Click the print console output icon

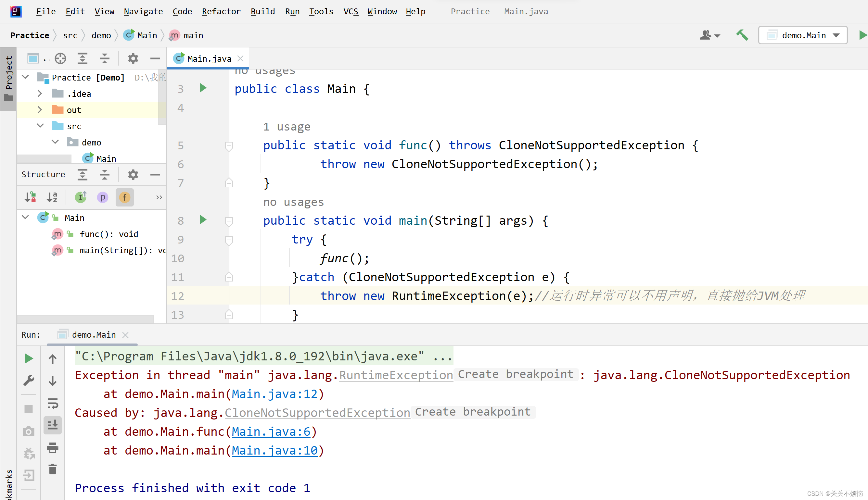pyautogui.click(x=52, y=447)
